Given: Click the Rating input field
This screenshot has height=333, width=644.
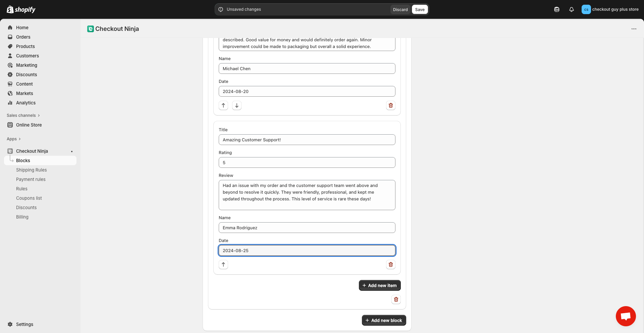Looking at the screenshot, I should (307, 162).
